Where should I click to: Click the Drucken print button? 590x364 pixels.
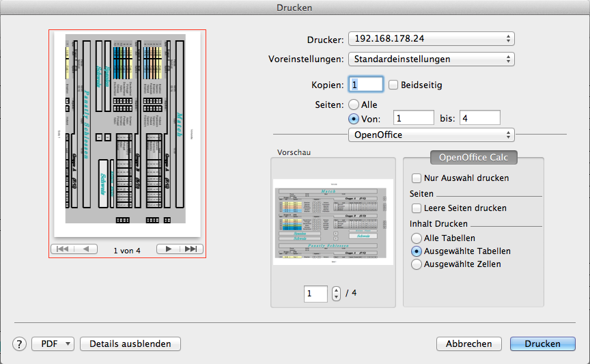[x=542, y=344]
